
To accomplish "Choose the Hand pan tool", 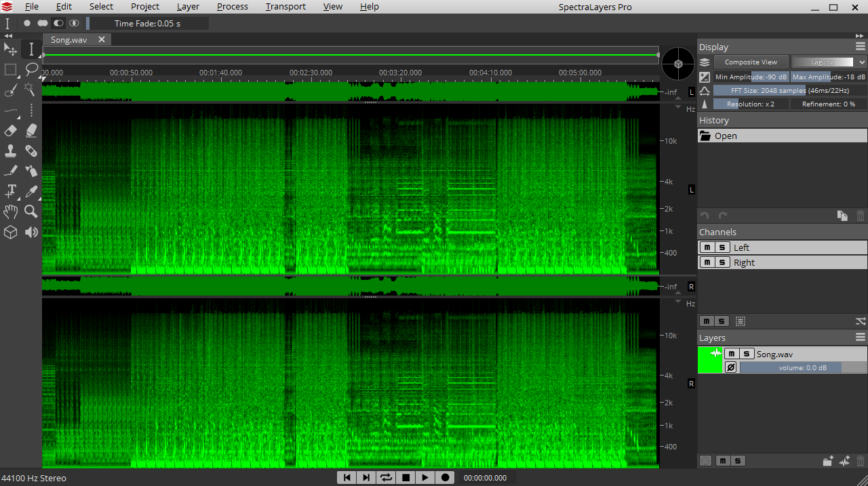I will (x=10, y=211).
